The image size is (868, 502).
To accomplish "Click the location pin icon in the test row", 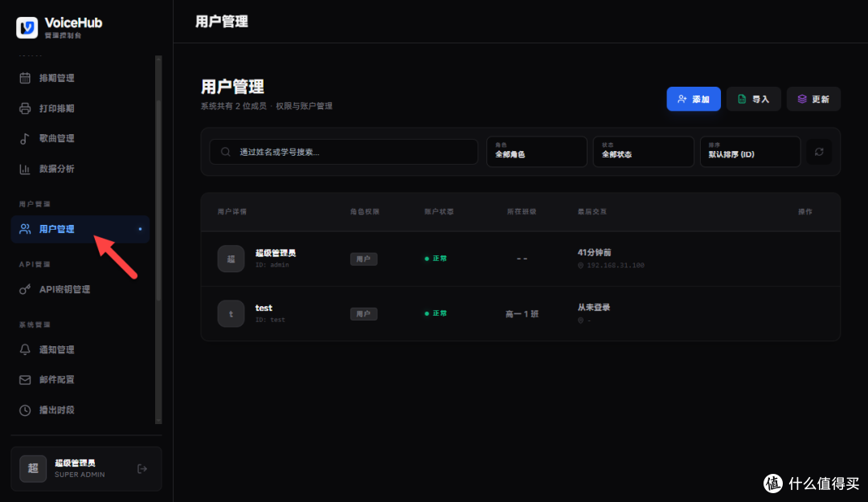I will 581,320.
